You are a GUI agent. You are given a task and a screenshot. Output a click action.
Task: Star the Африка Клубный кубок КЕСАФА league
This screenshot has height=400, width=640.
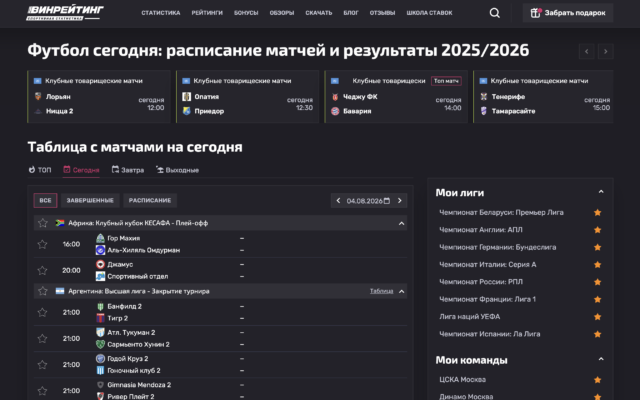pyautogui.click(x=42, y=223)
